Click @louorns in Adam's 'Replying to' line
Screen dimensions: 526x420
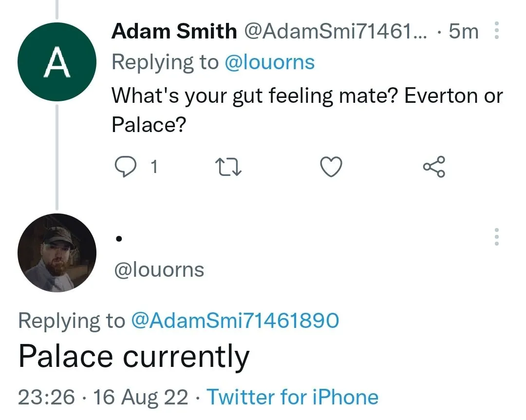pos(269,62)
